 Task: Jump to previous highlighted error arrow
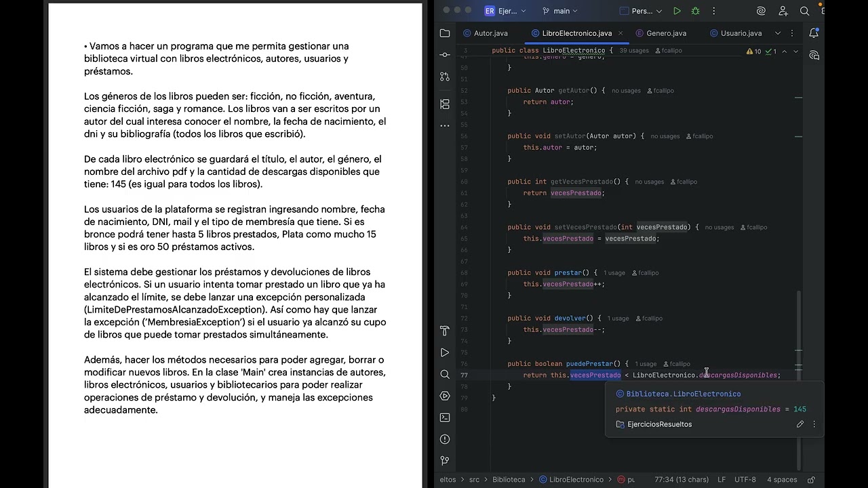click(x=785, y=52)
